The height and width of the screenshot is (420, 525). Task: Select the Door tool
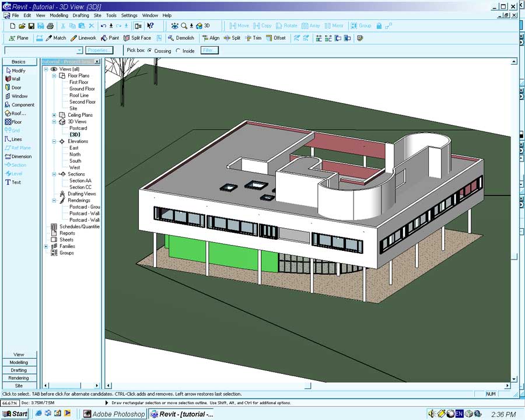pyautogui.click(x=13, y=87)
